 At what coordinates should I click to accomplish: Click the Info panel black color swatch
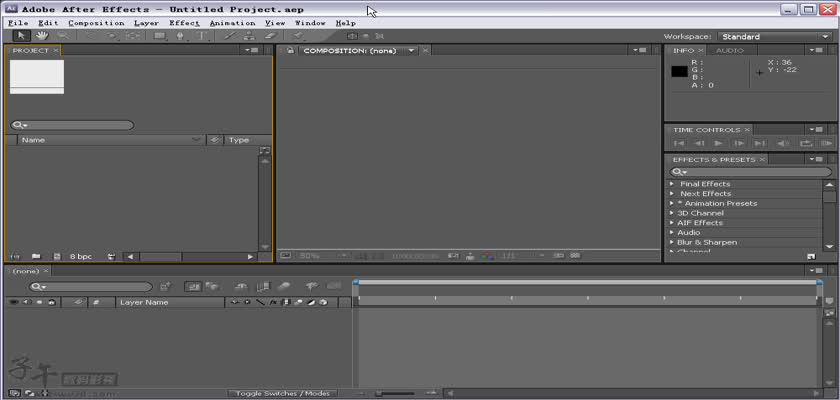tap(680, 71)
